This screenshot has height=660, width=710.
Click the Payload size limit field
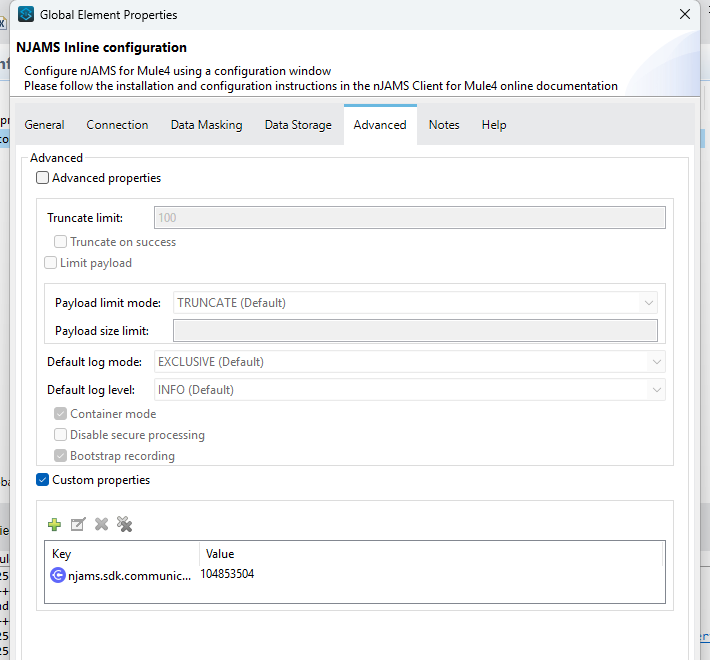click(x=415, y=331)
